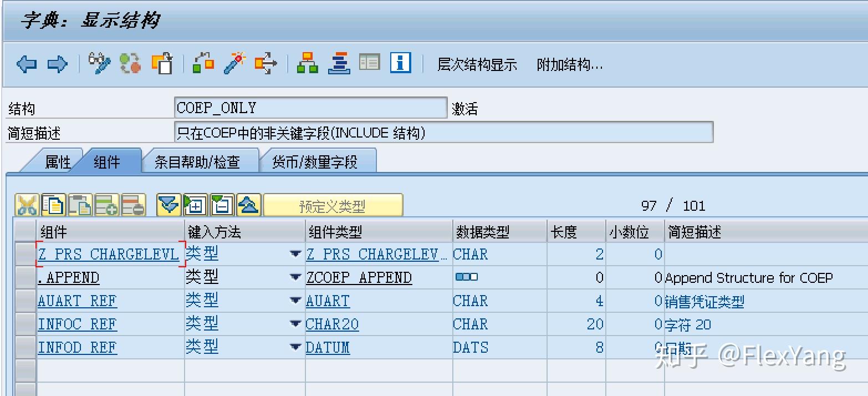
Task: Click the cut icon above the component table
Action: coord(27,204)
